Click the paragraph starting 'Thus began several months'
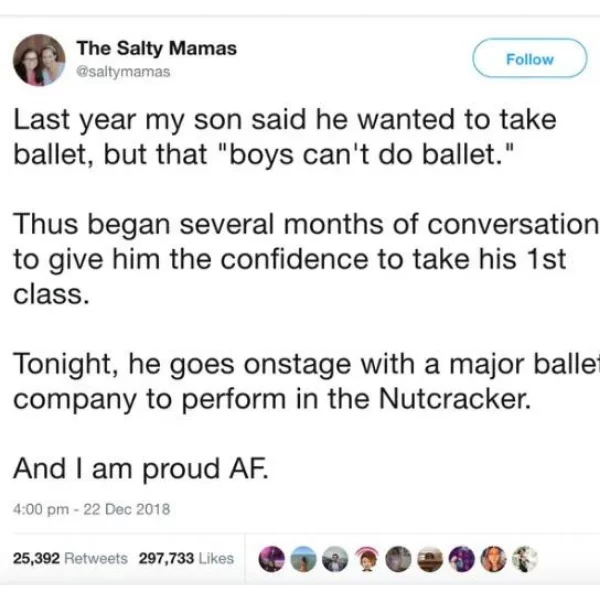The image size is (600, 600). pos(306,259)
